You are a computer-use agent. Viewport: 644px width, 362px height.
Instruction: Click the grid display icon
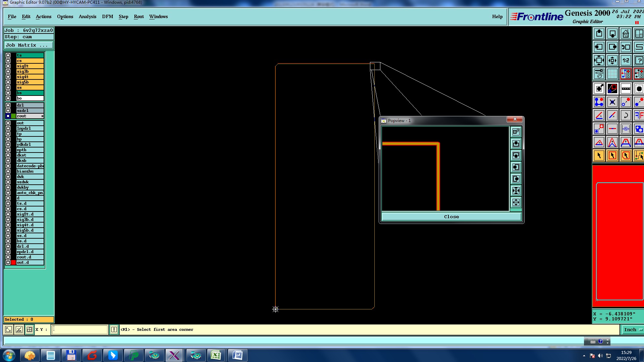click(x=612, y=74)
